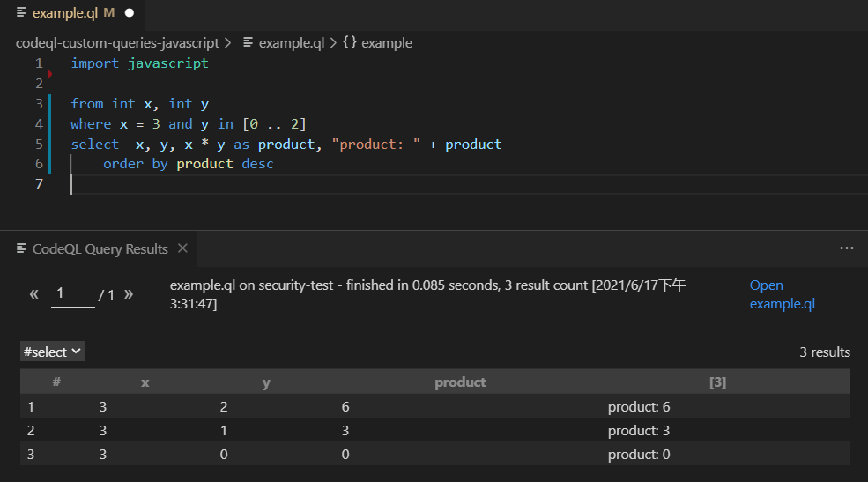This screenshot has width=868, height=482.
Task: Go to next results page
Action: click(129, 293)
